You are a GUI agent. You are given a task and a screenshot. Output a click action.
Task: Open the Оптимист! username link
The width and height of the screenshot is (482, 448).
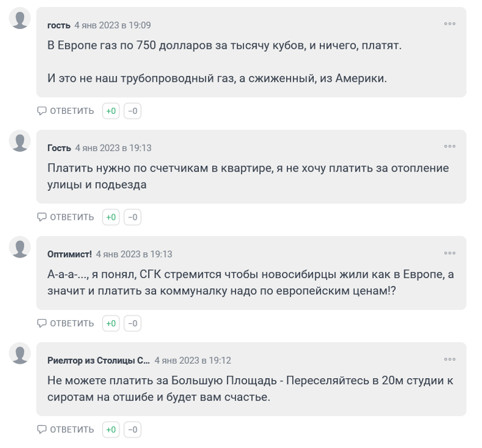pos(69,254)
